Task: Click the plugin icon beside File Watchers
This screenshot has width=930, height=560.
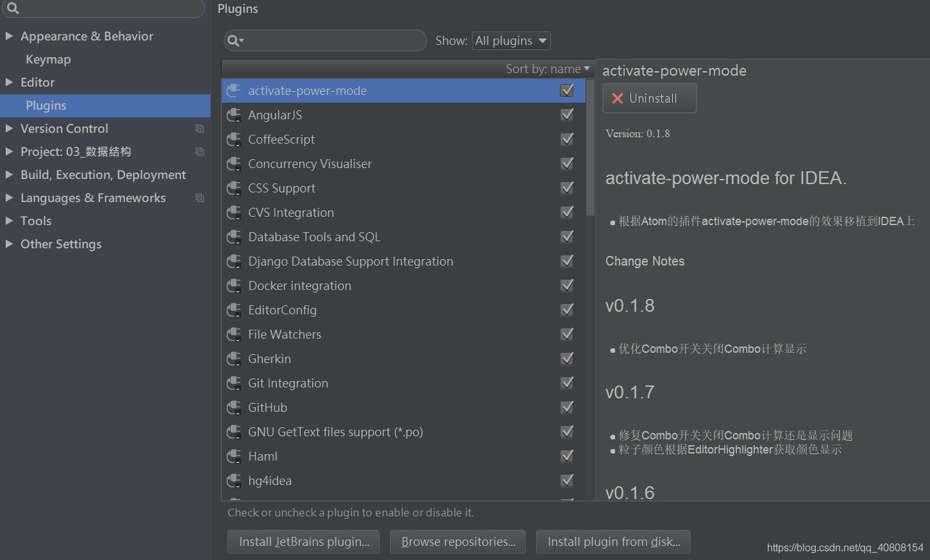Action: point(234,334)
